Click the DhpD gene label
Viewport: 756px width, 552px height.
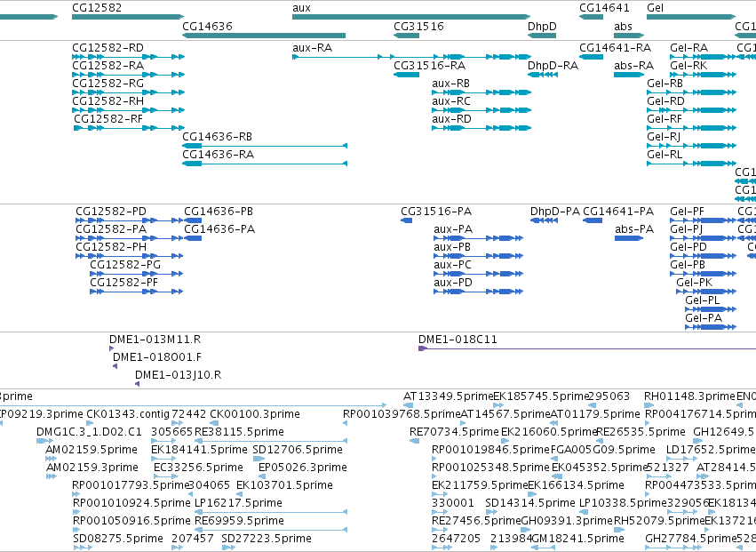coord(542,26)
